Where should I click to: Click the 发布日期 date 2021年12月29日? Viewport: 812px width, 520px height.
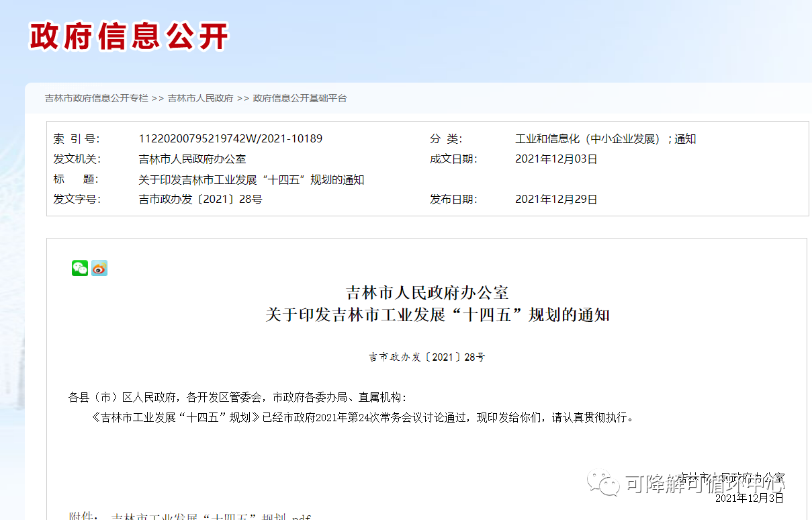(x=557, y=199)
